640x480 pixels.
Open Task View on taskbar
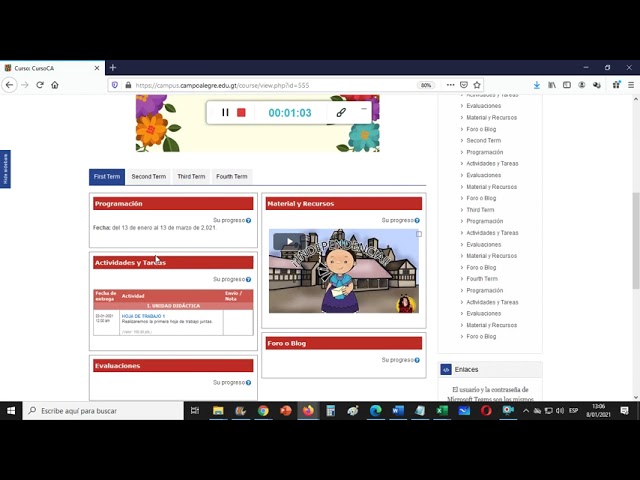195,411
